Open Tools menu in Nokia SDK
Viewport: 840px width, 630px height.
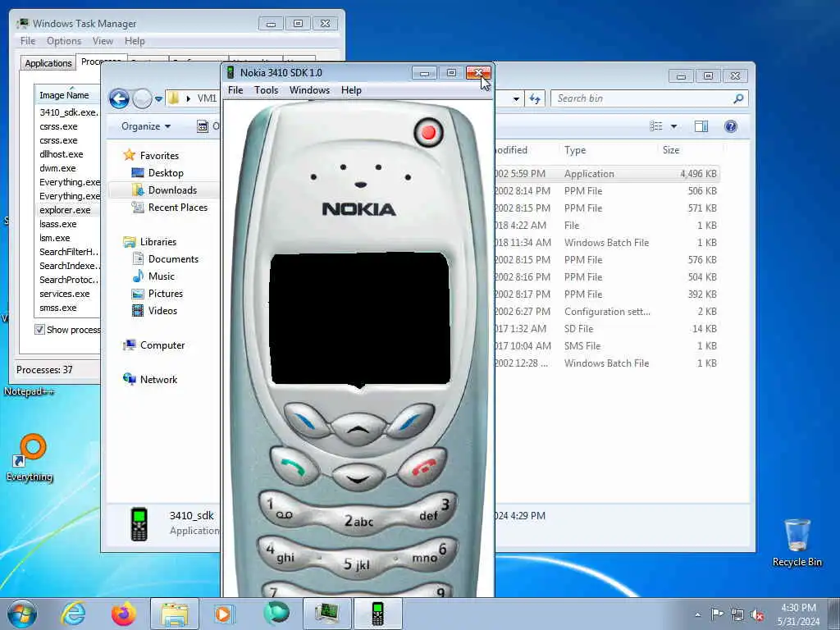point(267,90)
